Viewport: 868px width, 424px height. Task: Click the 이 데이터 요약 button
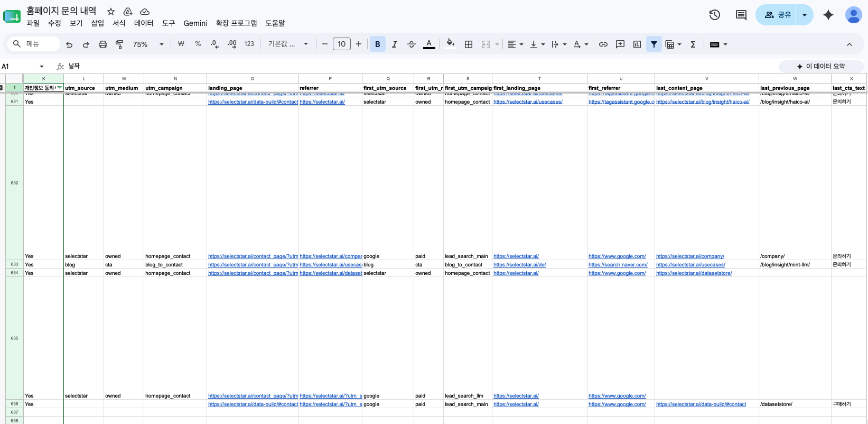click(x=822, y=66)
